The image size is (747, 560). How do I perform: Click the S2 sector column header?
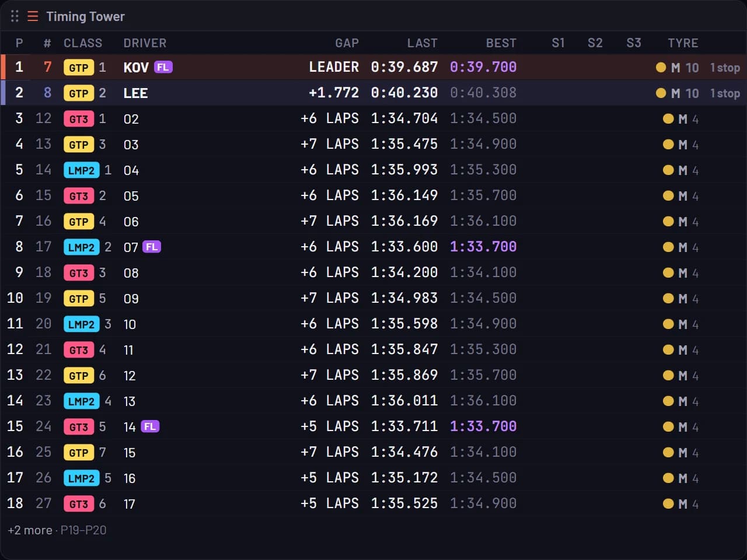pyautogui.click(x=595, y=43)
